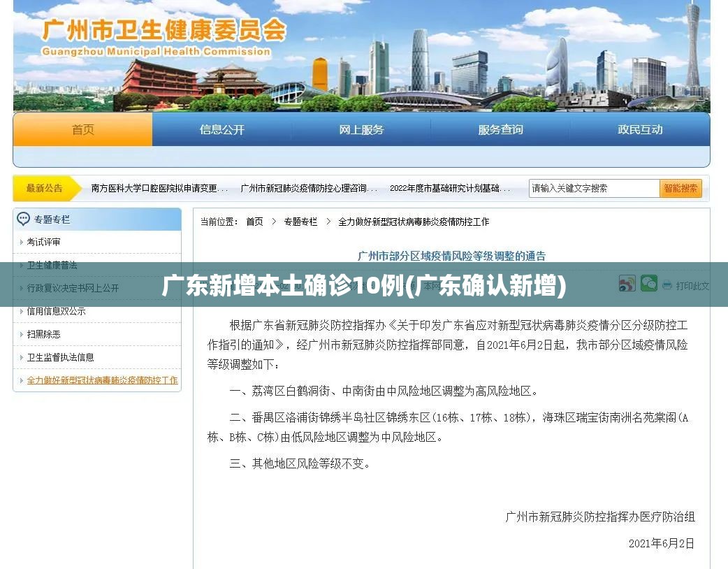Click the printer icon
The width and height of the screenshot is (728, 569).
667,285
